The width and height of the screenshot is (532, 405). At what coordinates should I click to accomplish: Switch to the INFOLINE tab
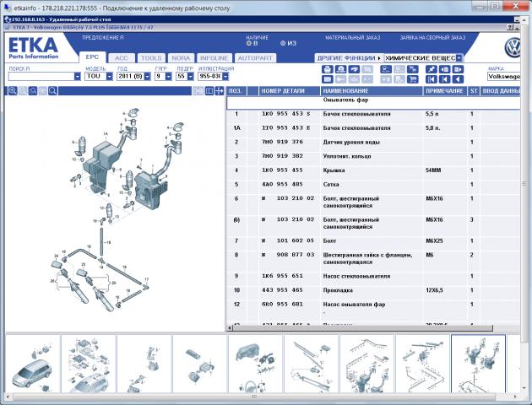point(214,58)
